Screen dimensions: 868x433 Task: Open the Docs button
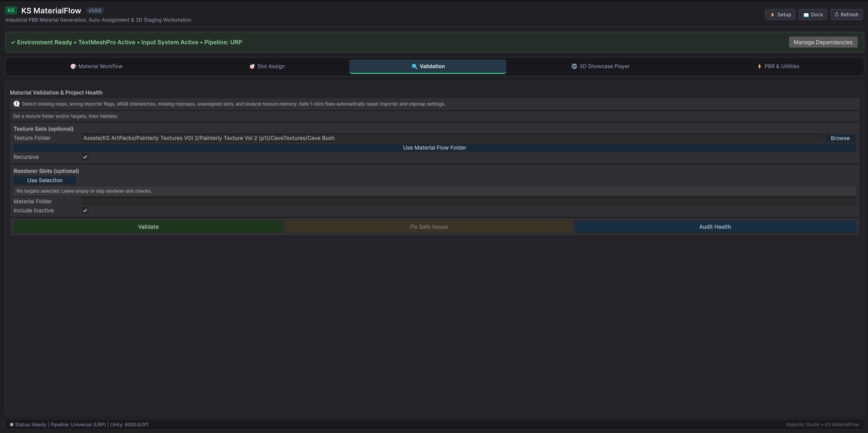click(813, 15)
